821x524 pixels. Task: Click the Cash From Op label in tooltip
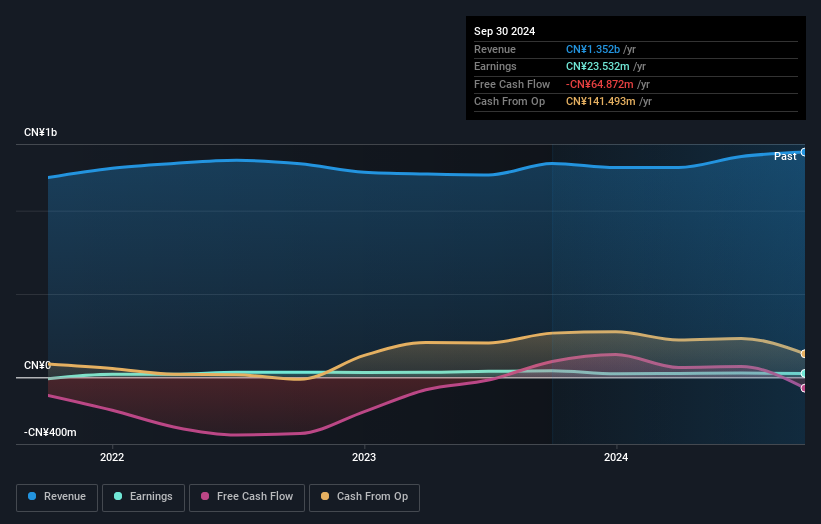tap(509, 102)
